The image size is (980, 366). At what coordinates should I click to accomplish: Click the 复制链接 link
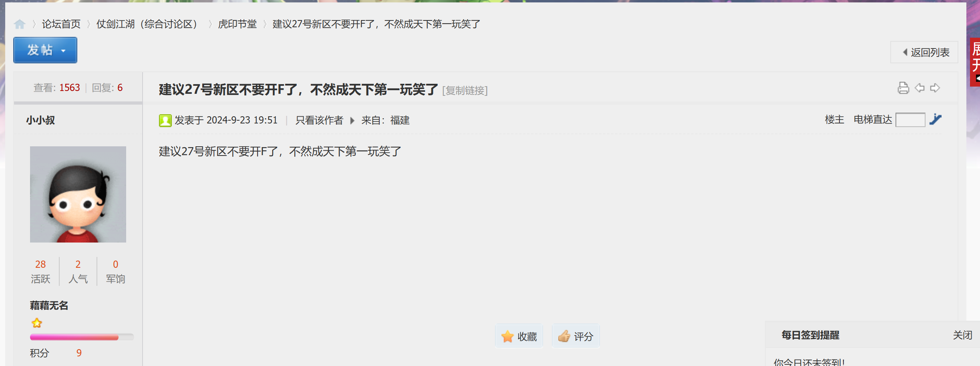click(465, 91)
